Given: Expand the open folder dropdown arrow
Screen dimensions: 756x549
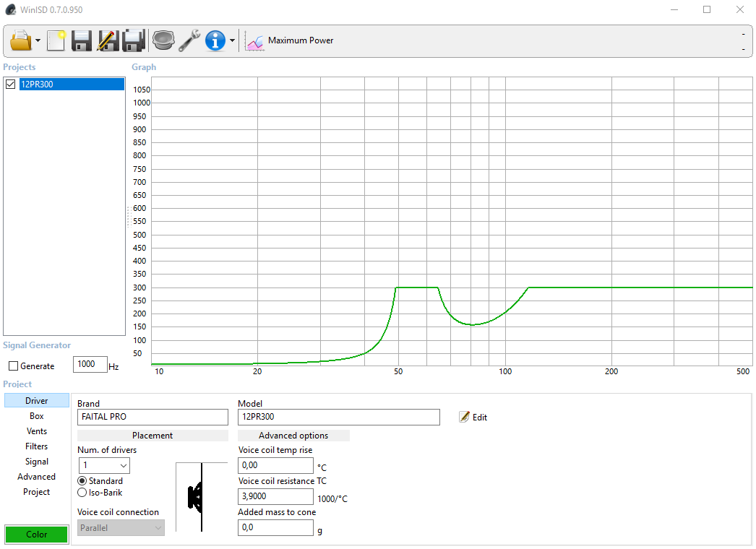Looking at the screenshot, I should (38, 41).
